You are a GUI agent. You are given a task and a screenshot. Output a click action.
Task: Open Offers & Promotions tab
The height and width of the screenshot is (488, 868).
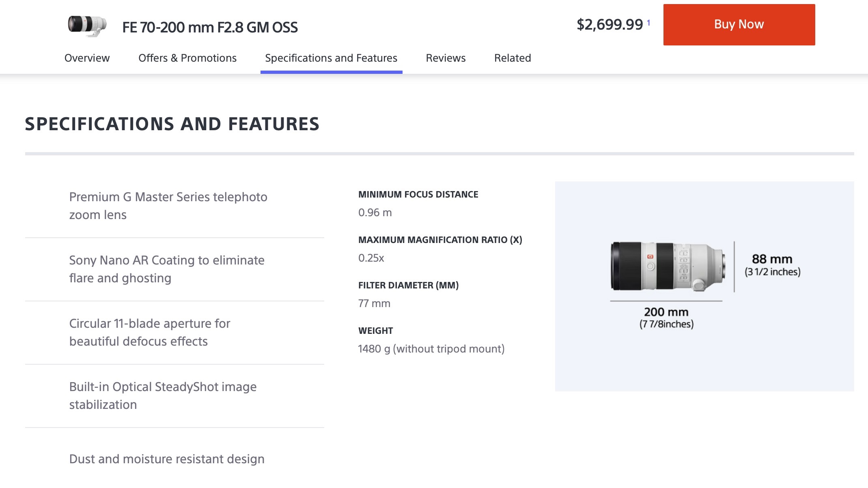point(187,58)
